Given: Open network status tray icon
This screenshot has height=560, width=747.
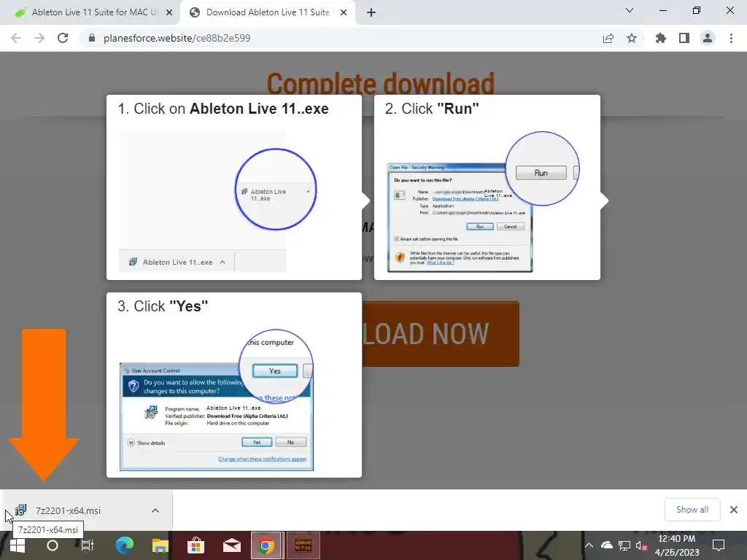Looking at the screenshot, I should coord(624,545).
